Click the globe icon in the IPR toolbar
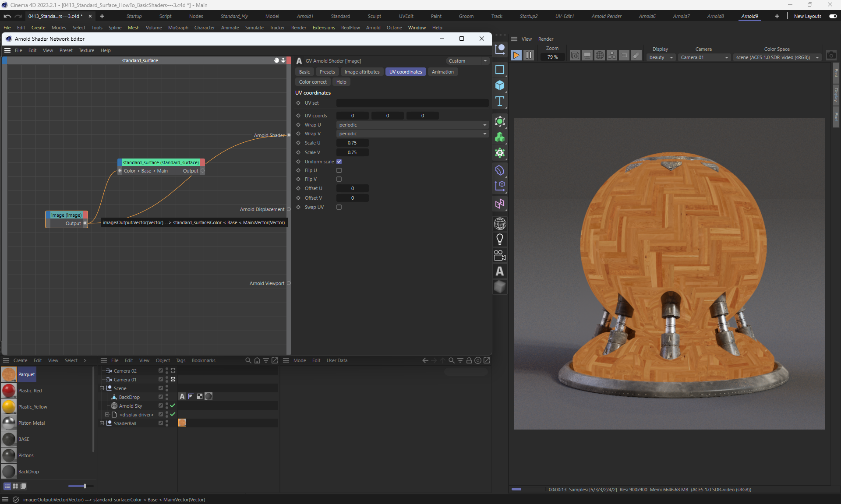This screenshot has width=841, height=504. [x=600, y=55]
